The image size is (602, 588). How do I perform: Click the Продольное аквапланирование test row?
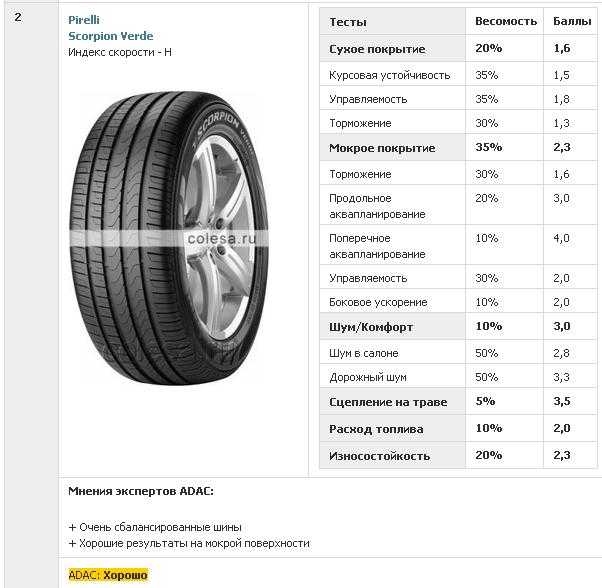click(x=458, y=205)
